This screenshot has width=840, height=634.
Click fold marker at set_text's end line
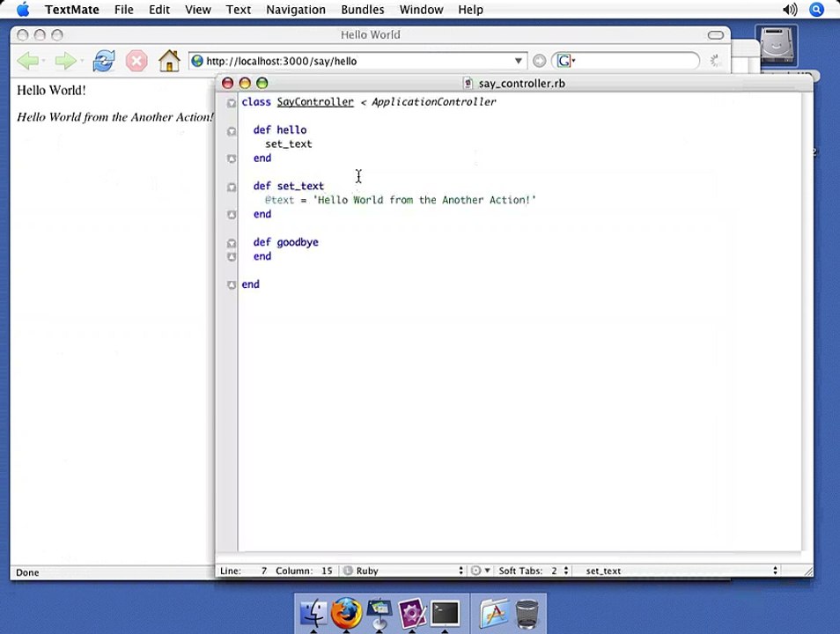pyautogui.click(x=232, y=214)
